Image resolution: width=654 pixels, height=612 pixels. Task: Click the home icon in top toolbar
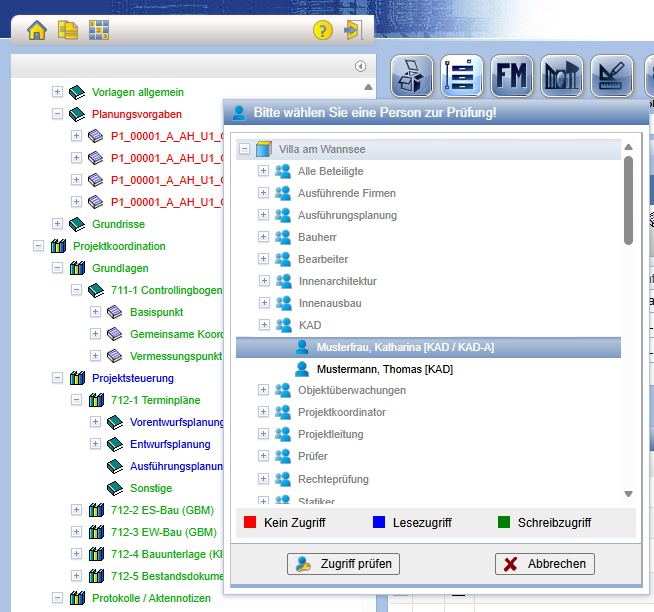37,30
